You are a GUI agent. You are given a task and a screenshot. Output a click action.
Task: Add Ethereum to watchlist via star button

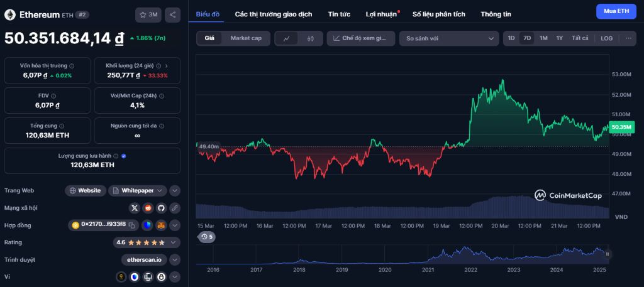pyautogui.click(x=148, y=15)
